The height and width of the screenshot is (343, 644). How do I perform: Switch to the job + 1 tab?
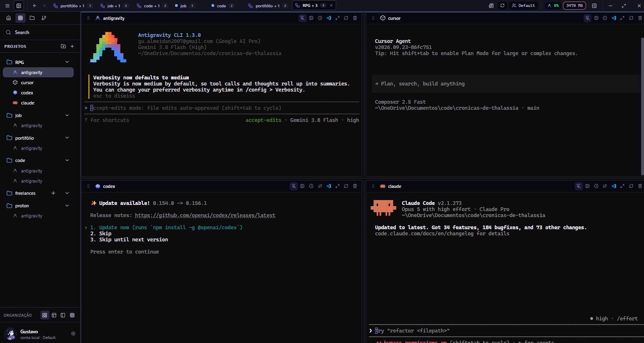[x=114, y=6]
